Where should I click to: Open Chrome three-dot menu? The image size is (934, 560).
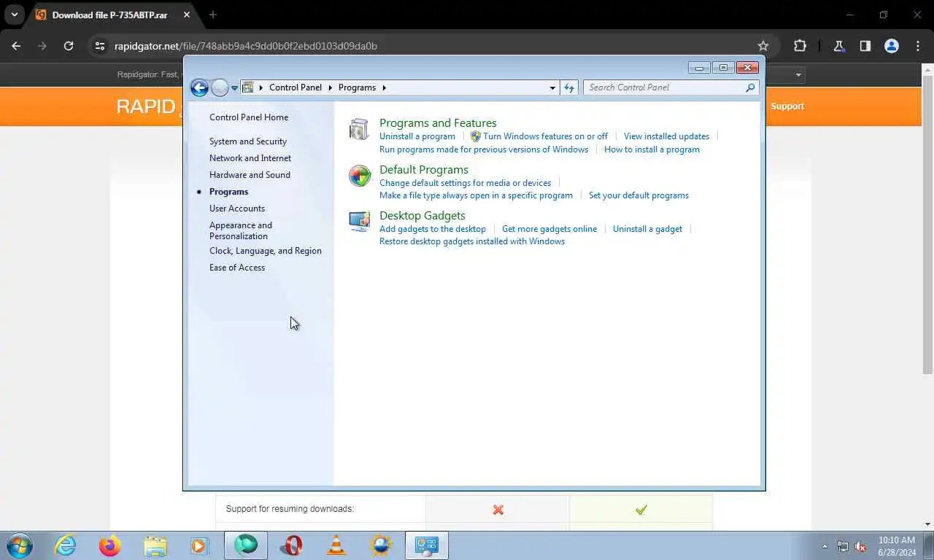[918, 46]
